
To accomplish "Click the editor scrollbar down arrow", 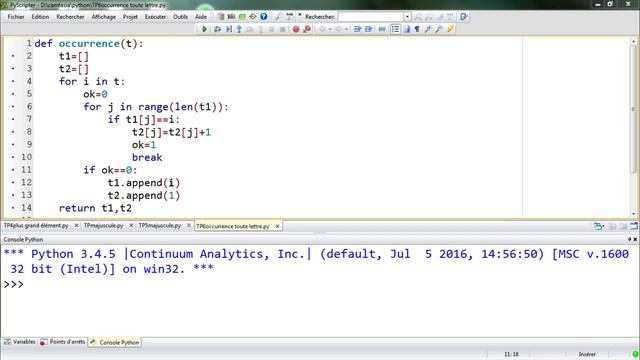I will click(x=633, y=213).
